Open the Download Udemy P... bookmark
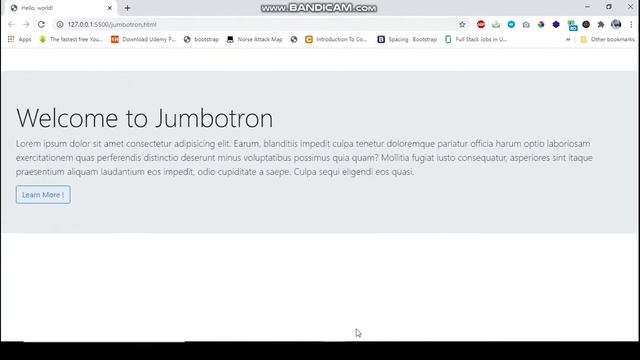Viewport: 640px width, 360px height. tap(143, 39)
